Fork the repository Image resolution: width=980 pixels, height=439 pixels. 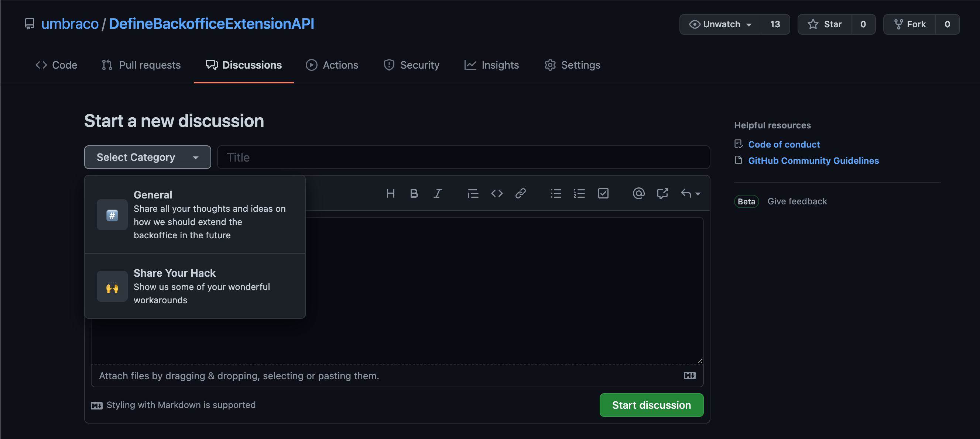pos(909,24)
